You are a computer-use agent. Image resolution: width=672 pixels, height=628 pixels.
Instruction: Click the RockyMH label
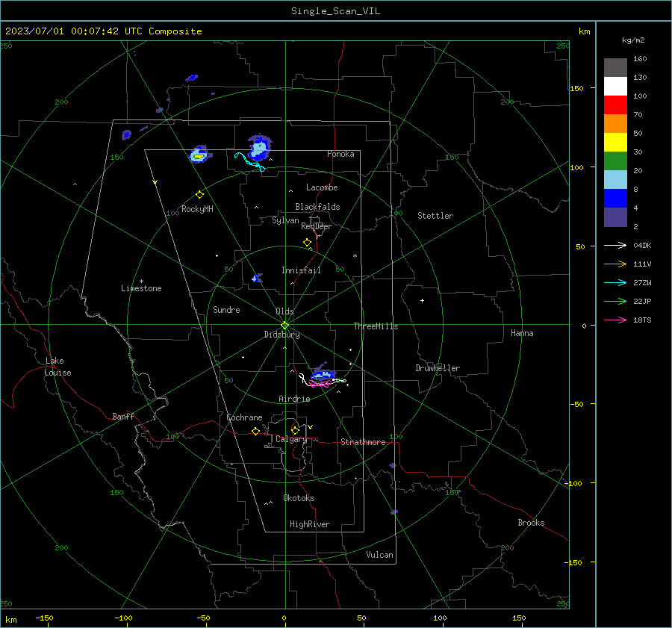coord(197,209)
